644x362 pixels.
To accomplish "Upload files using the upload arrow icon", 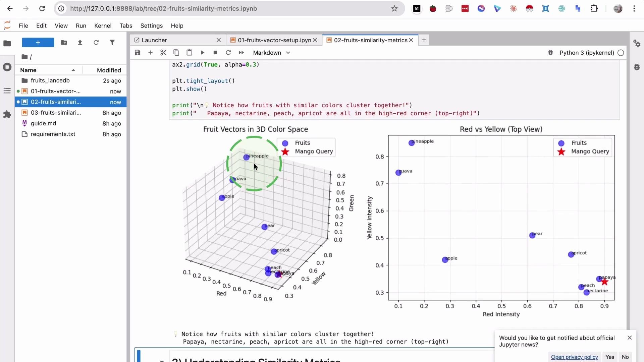I will point(80,43).
